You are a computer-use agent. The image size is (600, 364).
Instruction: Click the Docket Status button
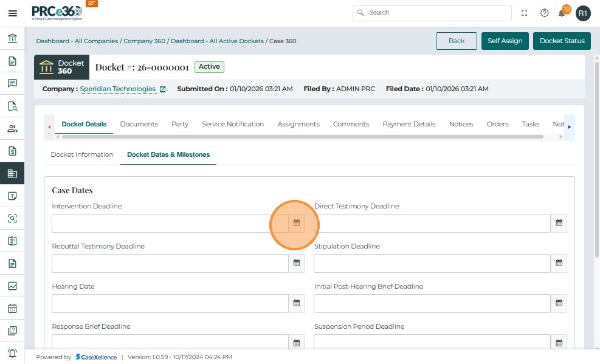click(562, 41)
